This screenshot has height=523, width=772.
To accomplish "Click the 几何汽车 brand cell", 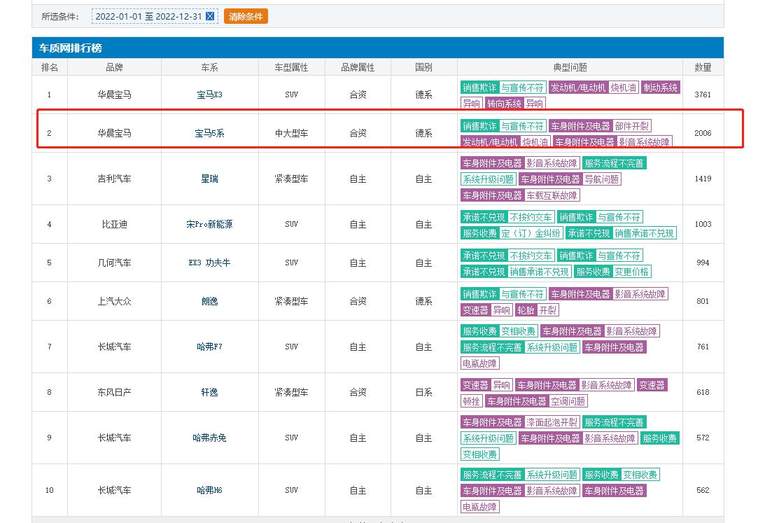I will [x=114, y=262].
